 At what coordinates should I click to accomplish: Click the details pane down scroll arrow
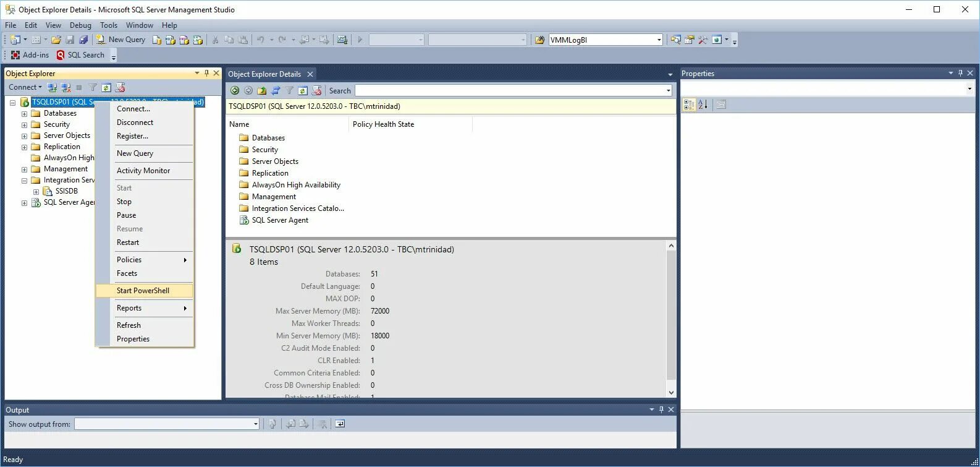(x=671, y=392)
